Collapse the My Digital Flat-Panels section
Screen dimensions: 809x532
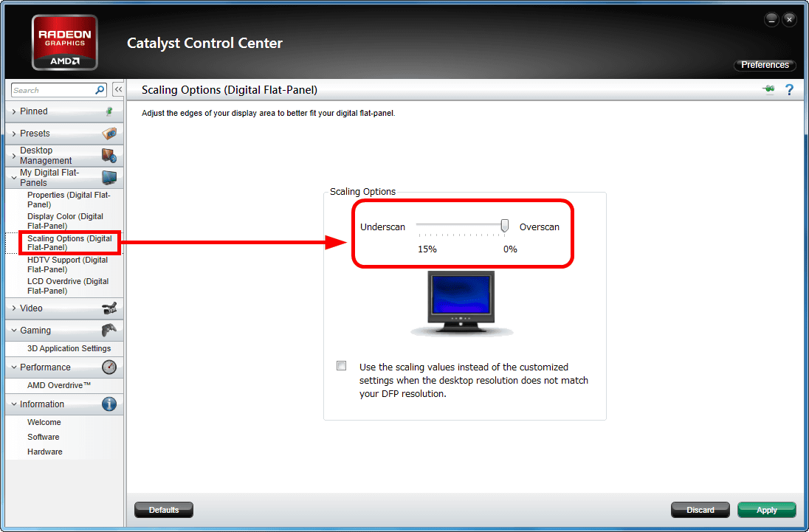tap(14, 177)
